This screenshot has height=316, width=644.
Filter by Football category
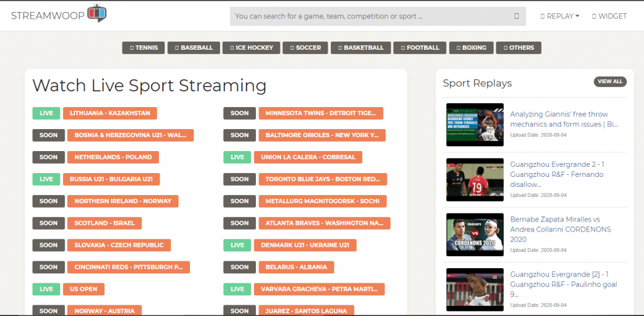[419, 48]
